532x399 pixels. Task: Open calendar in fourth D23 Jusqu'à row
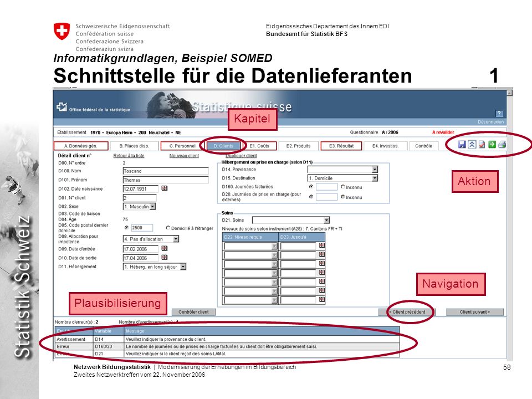(x=322, y=273)
